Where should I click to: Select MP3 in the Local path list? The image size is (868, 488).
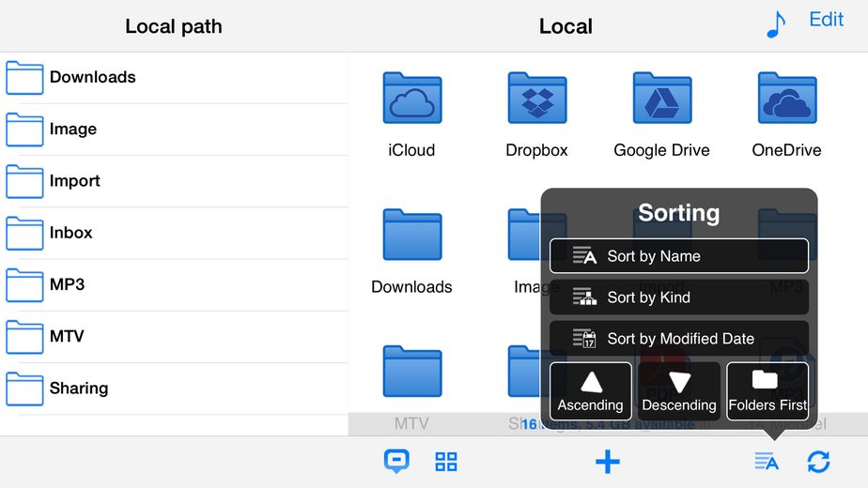coord(174,285)
